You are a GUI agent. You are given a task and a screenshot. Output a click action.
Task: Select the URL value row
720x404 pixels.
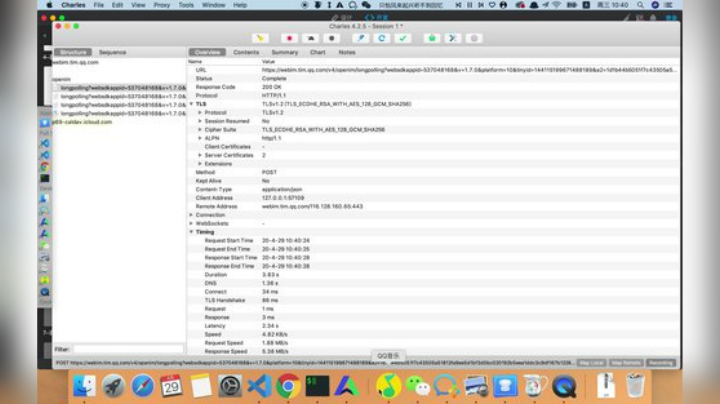433,70
